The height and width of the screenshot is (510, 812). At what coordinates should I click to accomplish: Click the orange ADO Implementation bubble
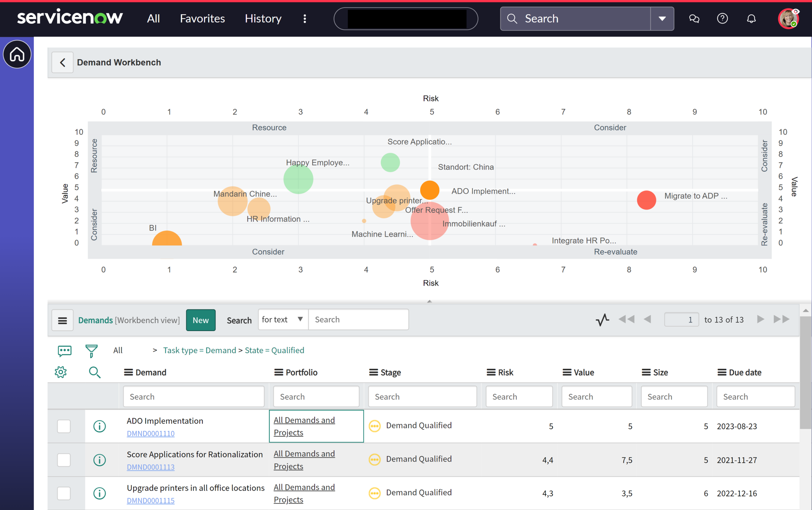(429, 190)
